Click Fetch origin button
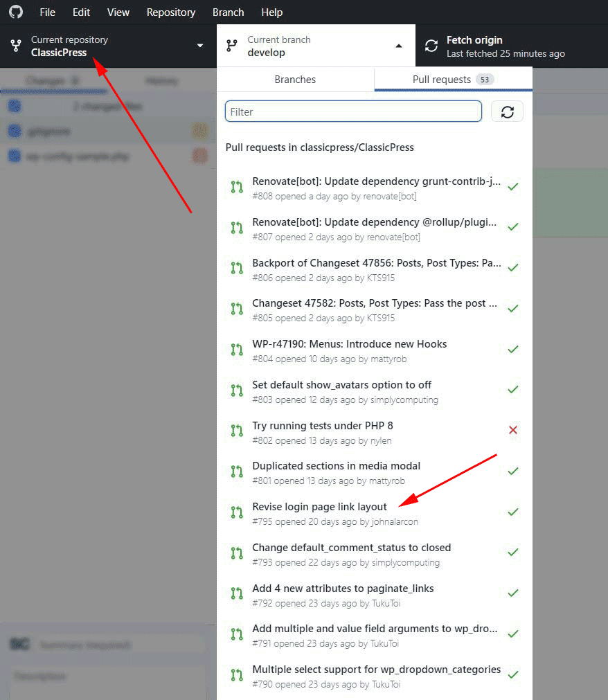This screenshot has width=608, height=700. [x=512, y=46]
